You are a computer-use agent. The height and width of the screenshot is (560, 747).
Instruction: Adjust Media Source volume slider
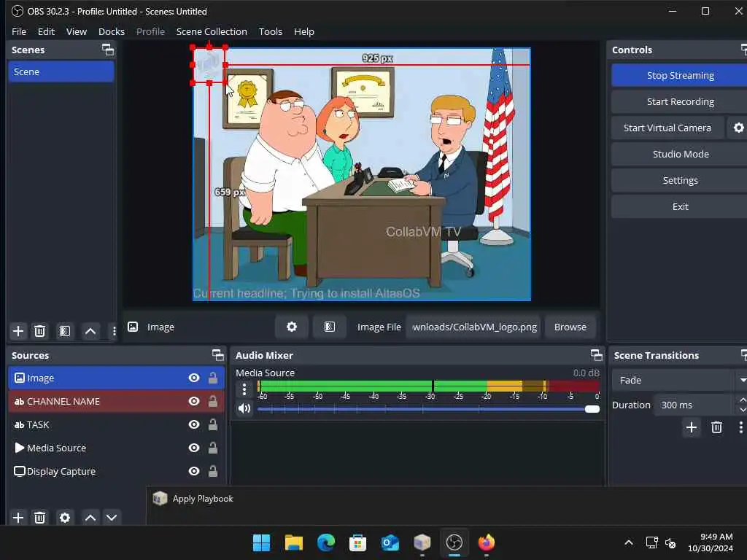pyautogui.click(x=428, y=409)
